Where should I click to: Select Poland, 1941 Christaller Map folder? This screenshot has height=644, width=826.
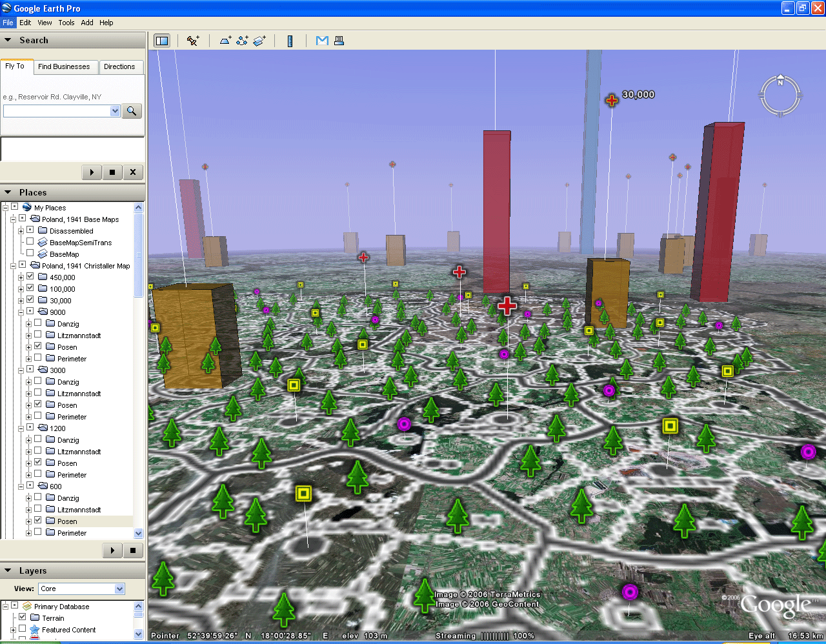[x=86, y=266]
